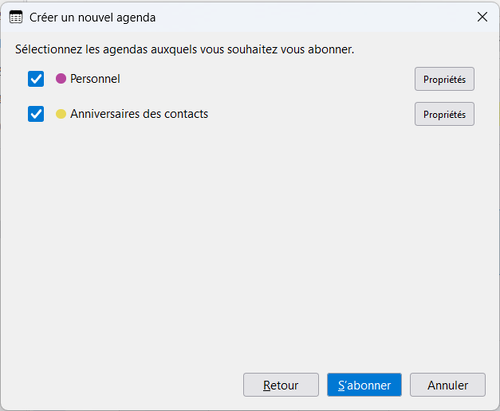Viewport: 500px width, 411px height.
Task: Click the yellow dot beside Anniversaires des contacts
Action: tap(61, 114)
